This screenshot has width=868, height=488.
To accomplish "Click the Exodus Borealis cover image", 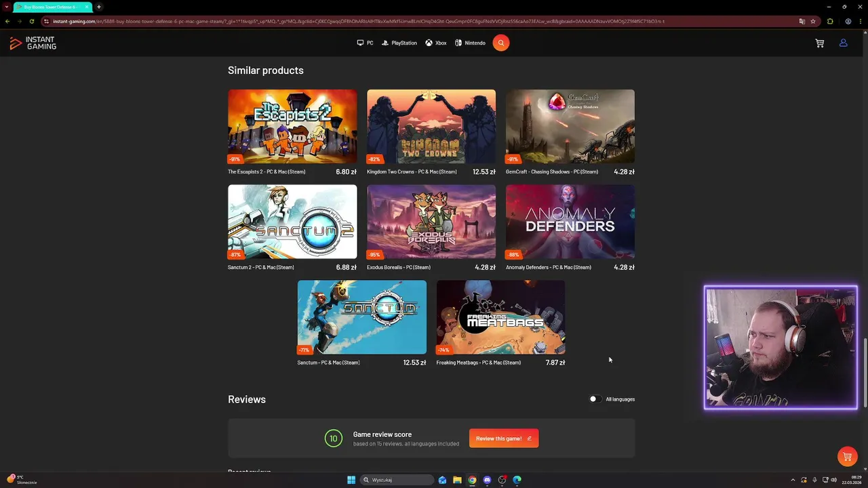I will pyautogui.click(x=431, y=222).
